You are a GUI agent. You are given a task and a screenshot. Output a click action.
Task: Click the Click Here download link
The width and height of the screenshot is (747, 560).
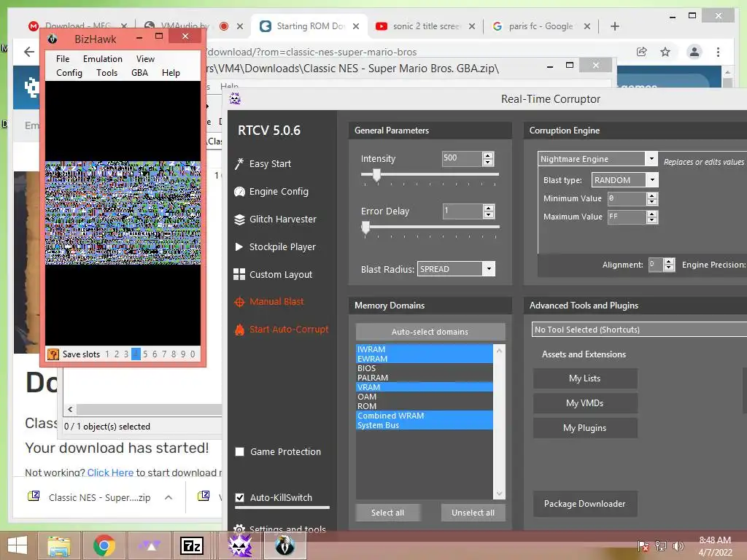click(110, 472)
